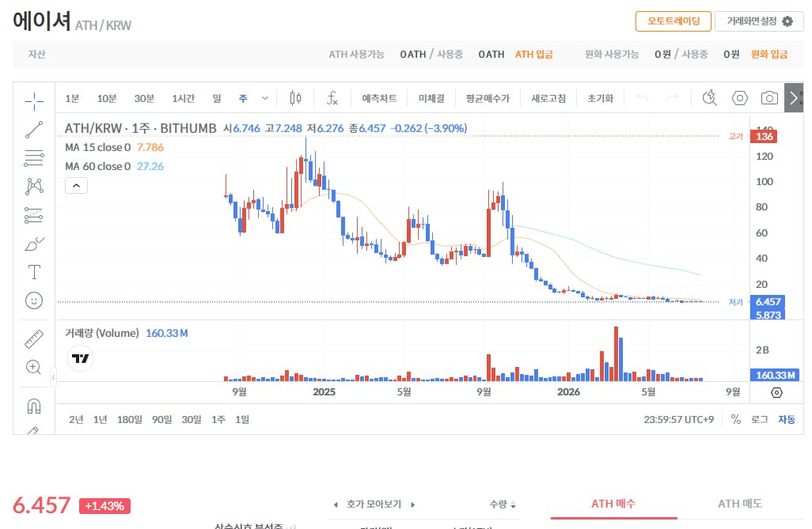Open the ATH 입금 deposit link
Image resolution: width=812 pixels, height=529 pixels.
pos(534,55)
